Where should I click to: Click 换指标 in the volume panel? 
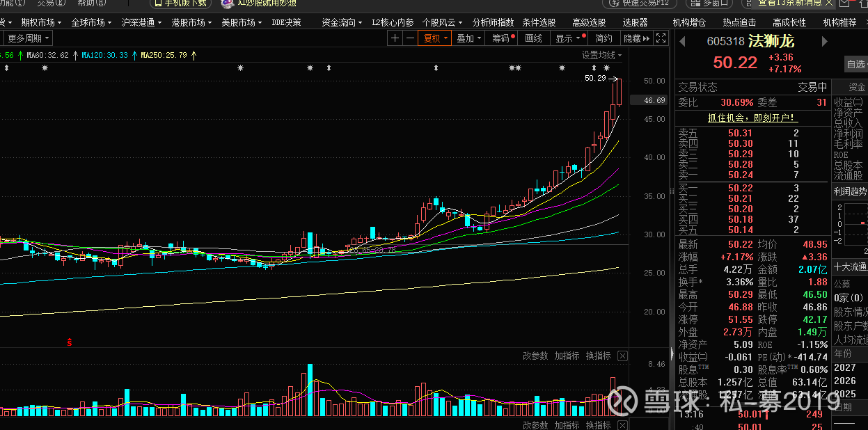tap(598, 356)
